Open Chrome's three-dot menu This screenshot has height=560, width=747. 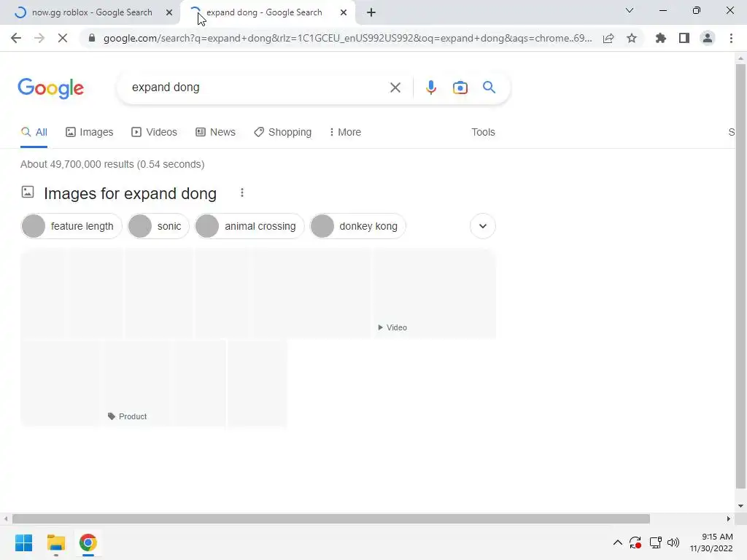pos(731,38)
